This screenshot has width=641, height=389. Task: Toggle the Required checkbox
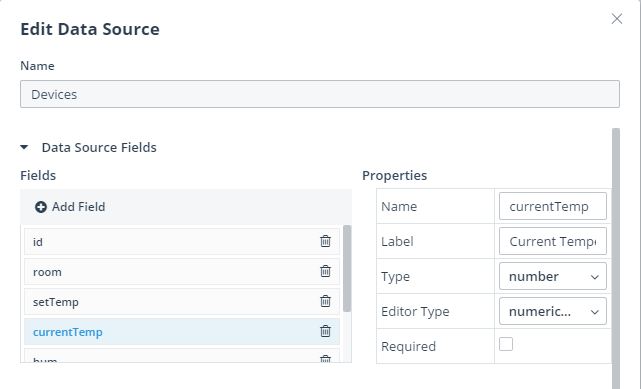pyautogui.click(x=506, y=344)
